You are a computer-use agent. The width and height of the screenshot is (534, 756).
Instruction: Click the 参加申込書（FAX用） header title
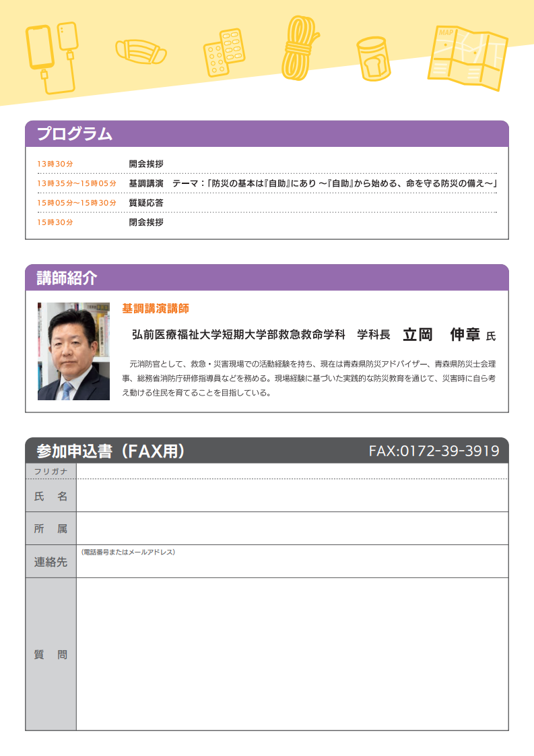(111, 451)
